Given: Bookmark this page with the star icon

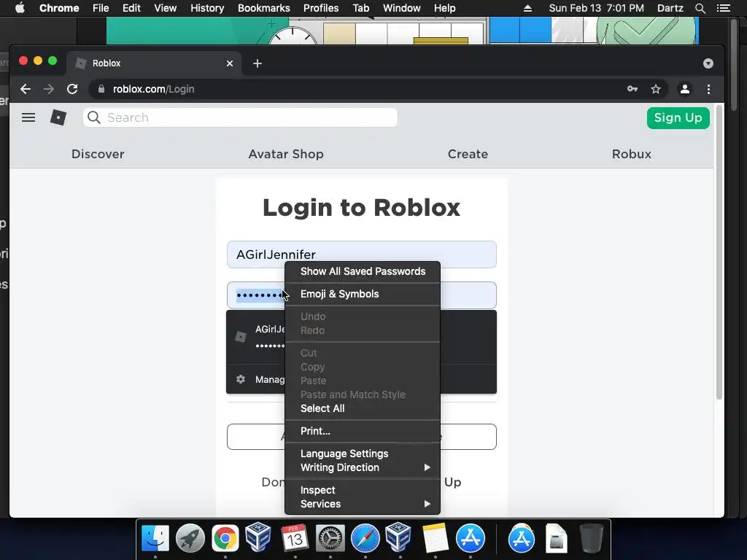Looking at the screenshot, I should point(656,89).
